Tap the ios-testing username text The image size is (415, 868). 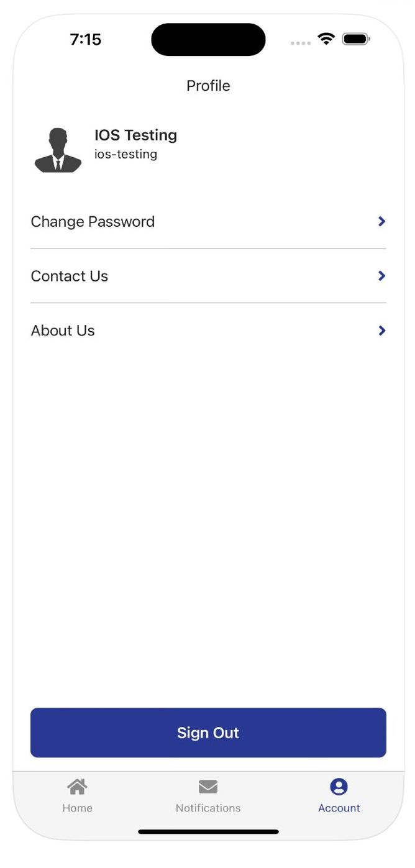(x=125, y=154)
